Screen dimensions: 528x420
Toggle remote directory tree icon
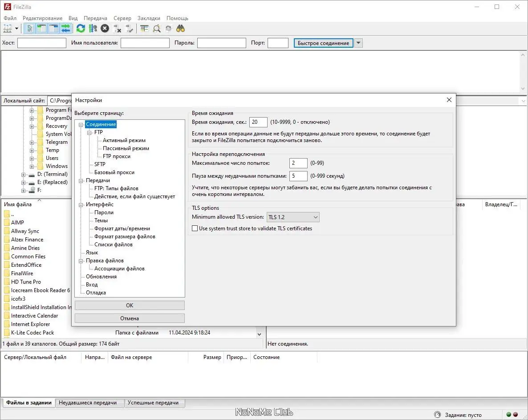53,29
